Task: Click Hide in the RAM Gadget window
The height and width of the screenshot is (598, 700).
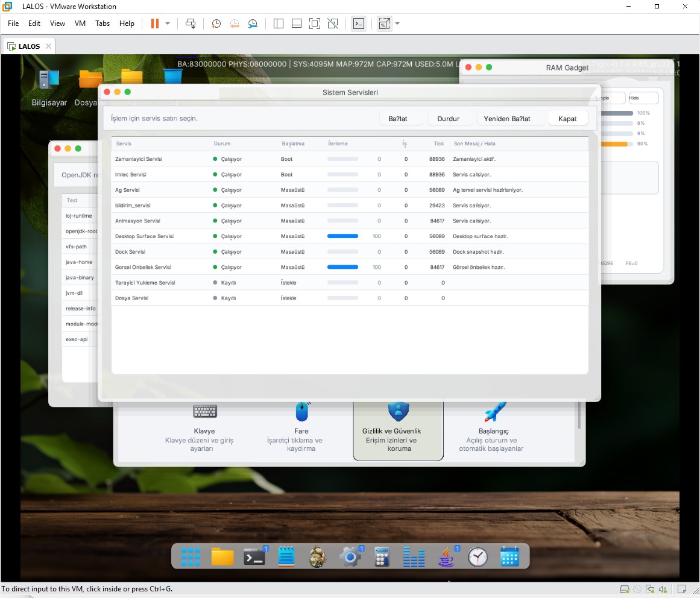Action: coord(643,98)
